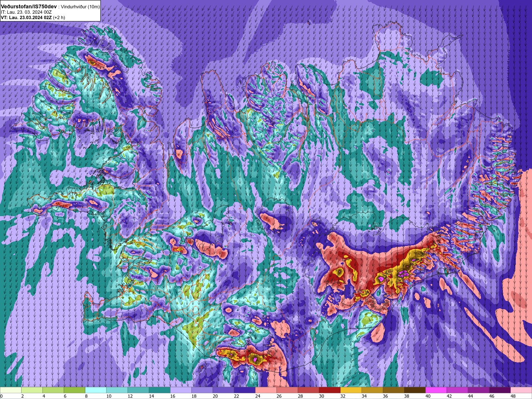Choose the dark red 30–32 legend swatch
Screen dimensions: 532x399
tap(330, 390)
